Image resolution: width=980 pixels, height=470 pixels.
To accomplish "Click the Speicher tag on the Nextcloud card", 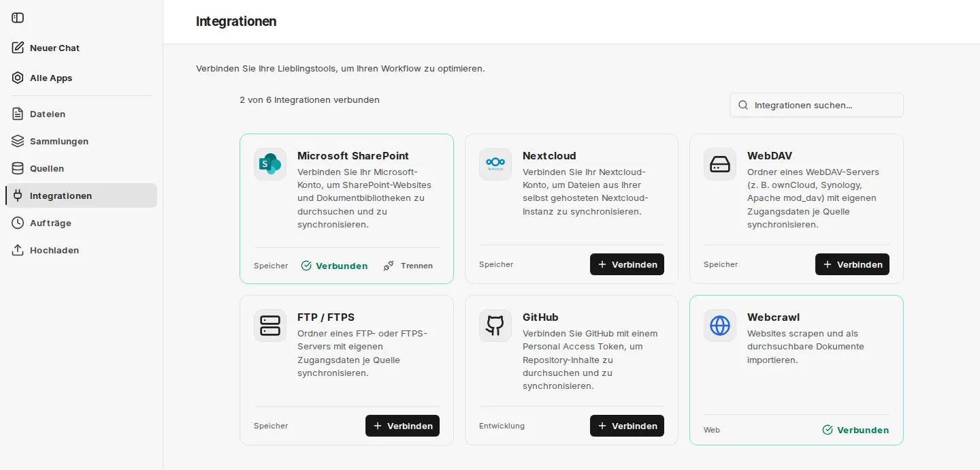I will point(496,264).
